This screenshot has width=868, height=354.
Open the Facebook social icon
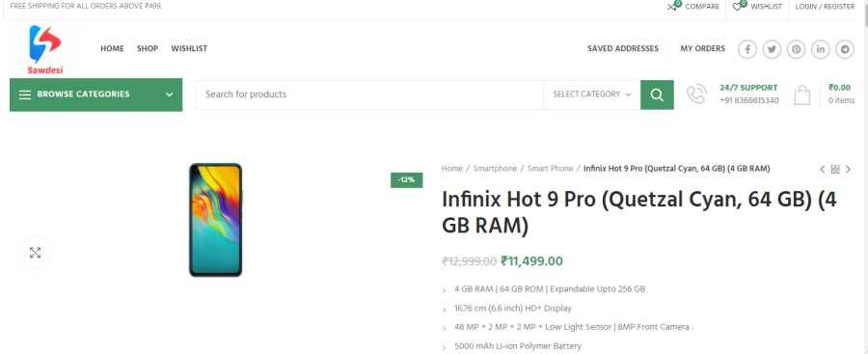click(747, 49)
